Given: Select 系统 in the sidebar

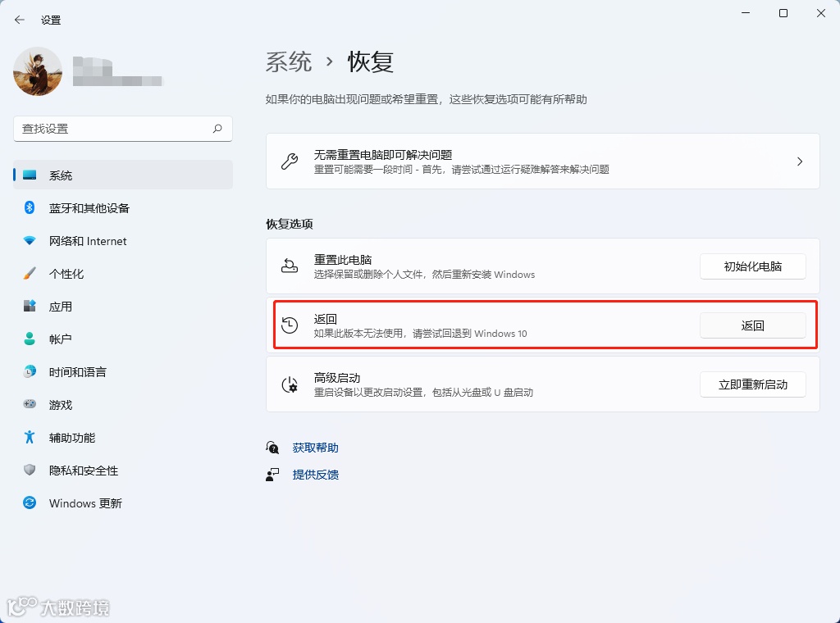Looking at the screenshot, I should [123, 175].
